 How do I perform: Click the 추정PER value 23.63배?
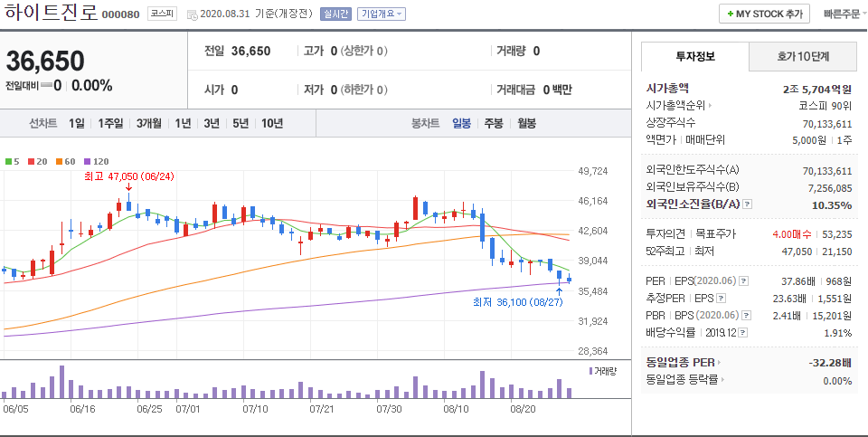[x=788, y=299]
